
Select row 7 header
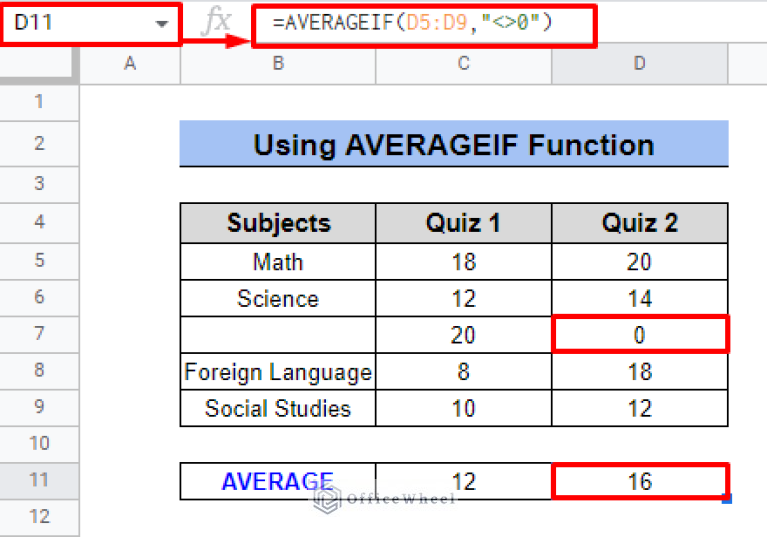[39, 334]
